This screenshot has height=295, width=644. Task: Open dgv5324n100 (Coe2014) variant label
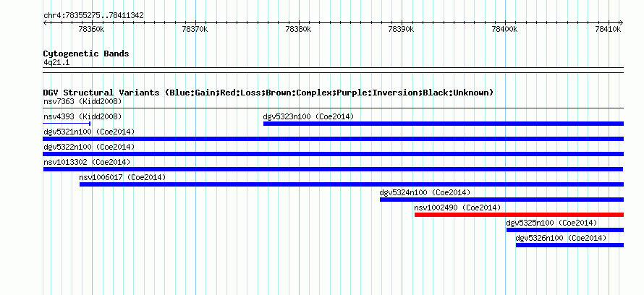click(425, 192)
